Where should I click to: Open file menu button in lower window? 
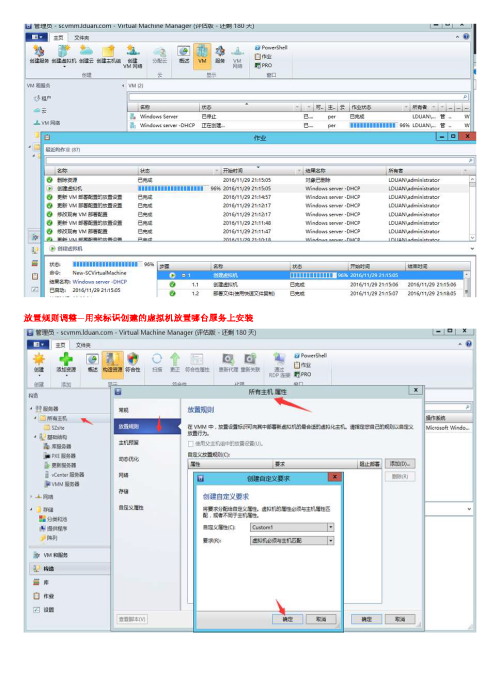pos(38,345)
